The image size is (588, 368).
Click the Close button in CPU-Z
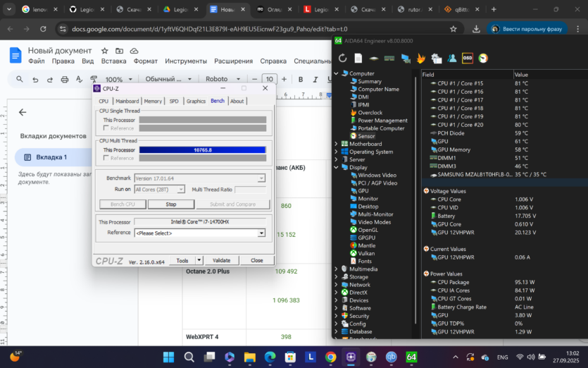257,260
